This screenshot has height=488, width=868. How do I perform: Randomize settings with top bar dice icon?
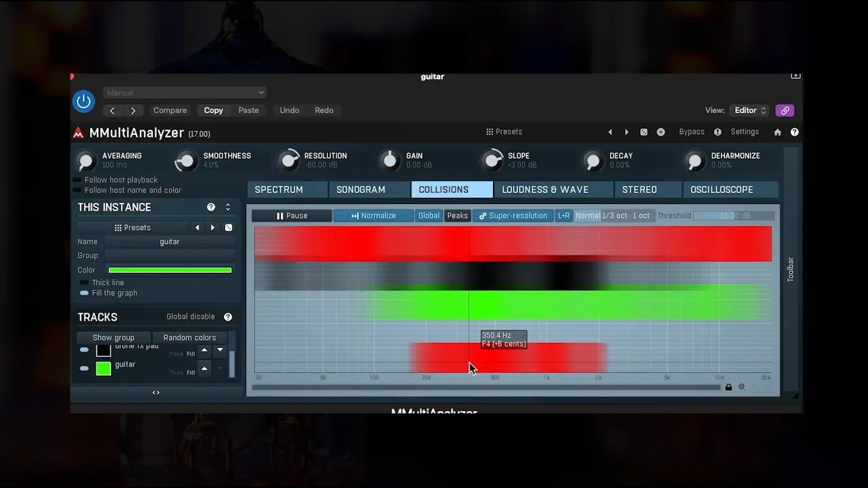(x=644, y=132)
